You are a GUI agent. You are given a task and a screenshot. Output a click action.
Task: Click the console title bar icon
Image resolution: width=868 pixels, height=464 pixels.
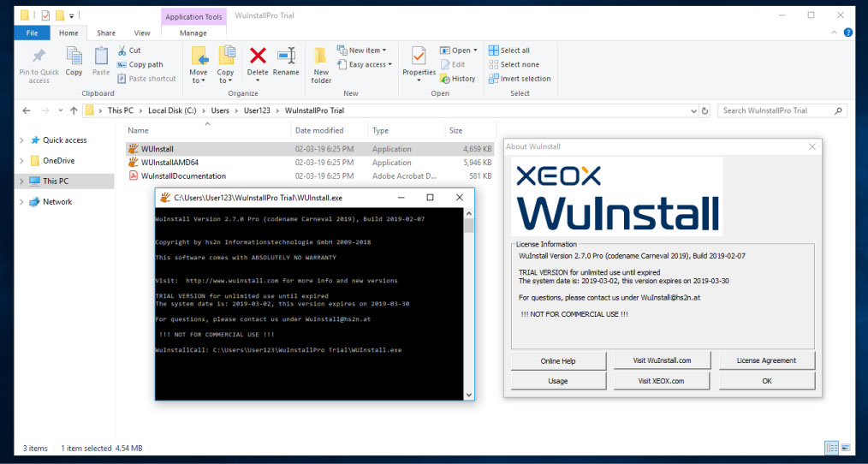pyautogui.click(x=164, y=198)
